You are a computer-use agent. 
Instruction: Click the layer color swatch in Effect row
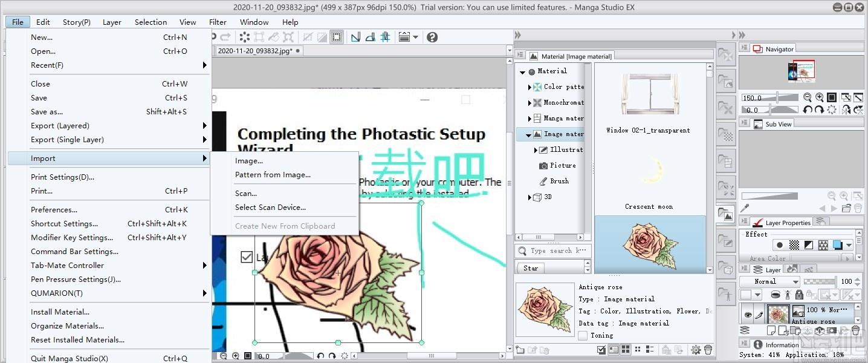point(838,245)
